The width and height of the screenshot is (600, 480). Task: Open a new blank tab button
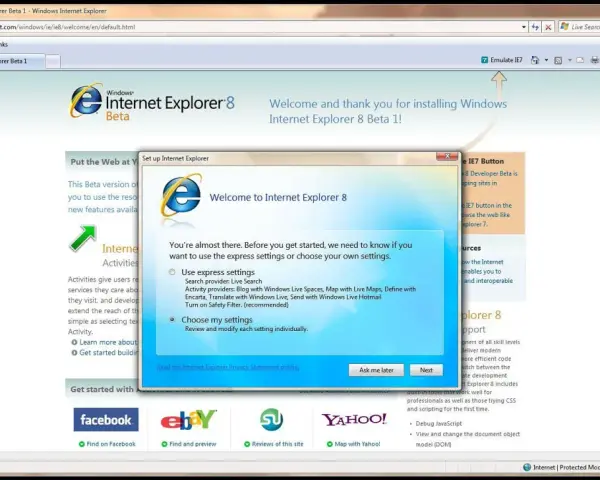[53, 61]
